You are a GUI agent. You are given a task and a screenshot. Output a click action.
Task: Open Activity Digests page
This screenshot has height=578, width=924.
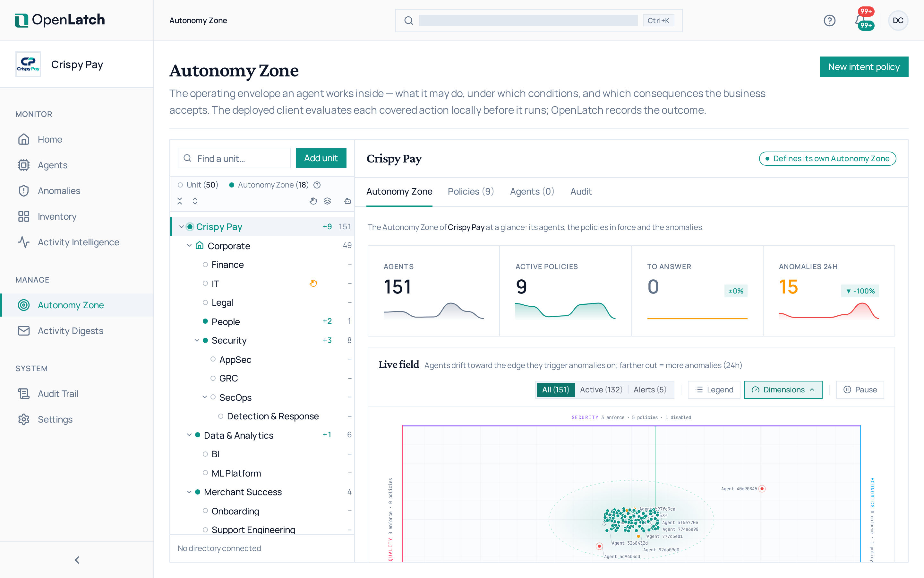(77, 331)
